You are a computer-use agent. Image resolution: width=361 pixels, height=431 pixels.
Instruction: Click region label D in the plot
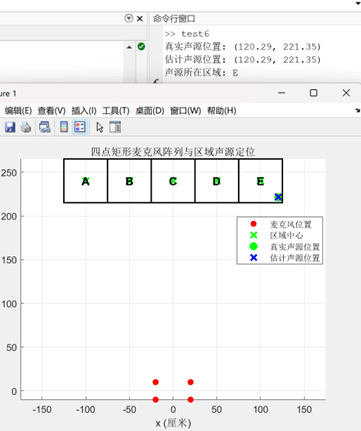coord(217,181)
